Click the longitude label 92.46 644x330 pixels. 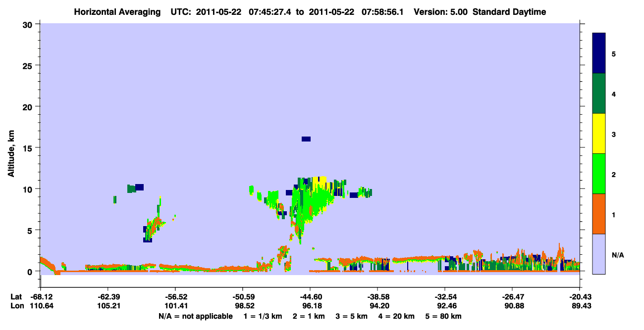pyautogui.click(x=445, y=306)
